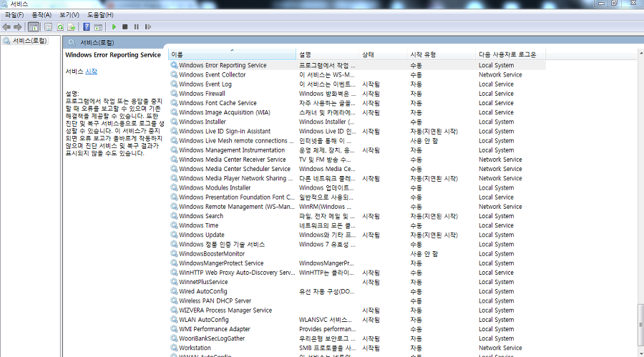This screenshot has width=644, height=357.
Task: Start the service with the green play icon
Action: click(114, 27)
